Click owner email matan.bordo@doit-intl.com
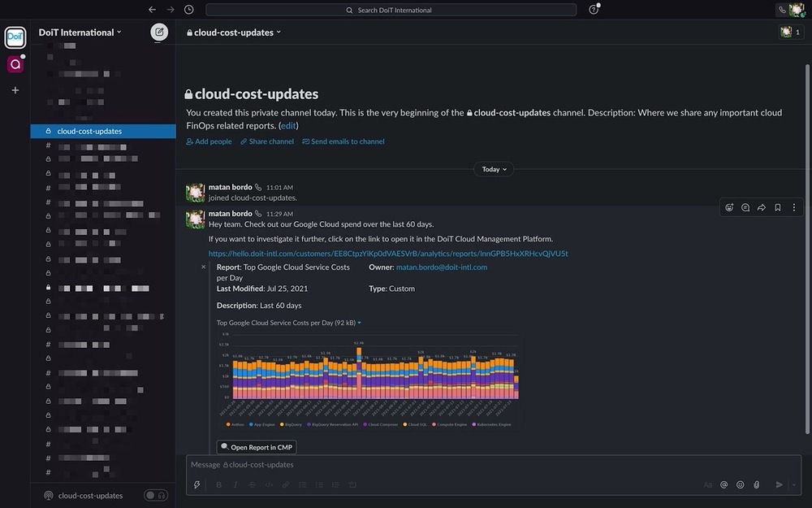 [x=442, y=267]
